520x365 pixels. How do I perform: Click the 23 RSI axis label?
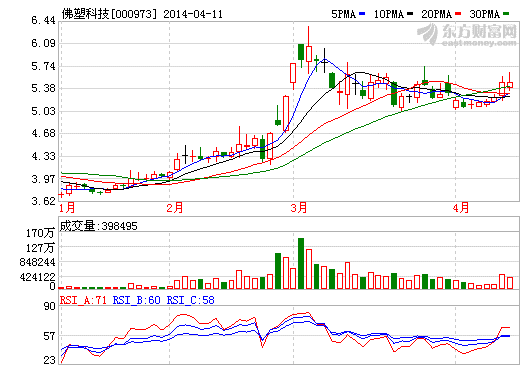click(x=50, y=360)
